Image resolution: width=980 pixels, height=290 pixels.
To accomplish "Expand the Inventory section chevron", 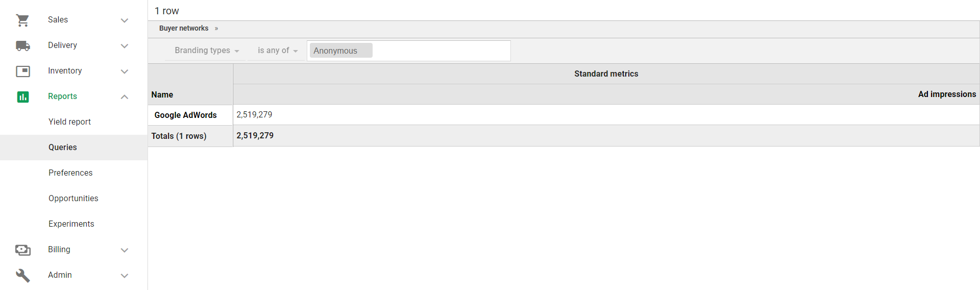I will pos(125,71).
